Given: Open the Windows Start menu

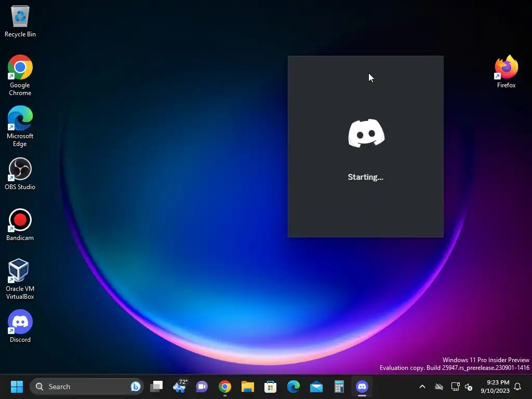Looking at the screenshot, I should [x=17, y=387].
